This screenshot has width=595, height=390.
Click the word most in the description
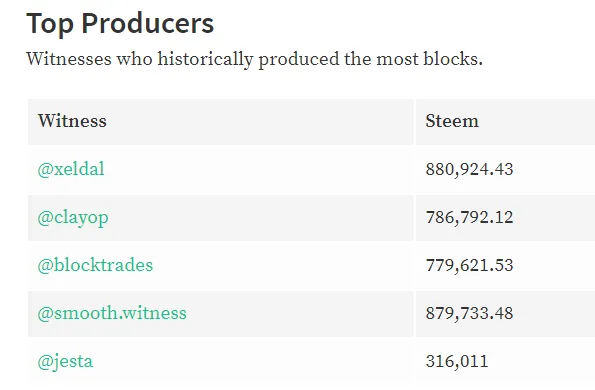(x=397, y=60)
